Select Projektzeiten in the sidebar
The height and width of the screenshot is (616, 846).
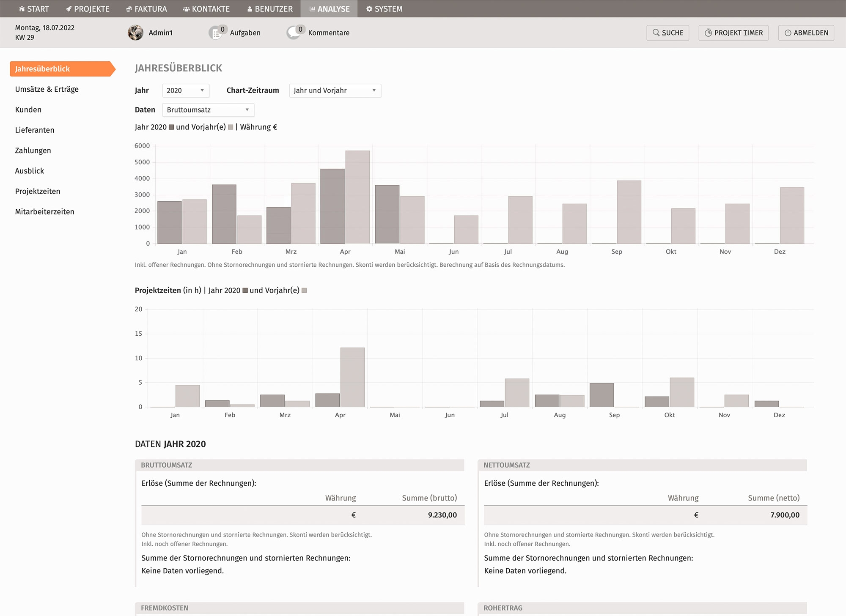pos(38,191)
